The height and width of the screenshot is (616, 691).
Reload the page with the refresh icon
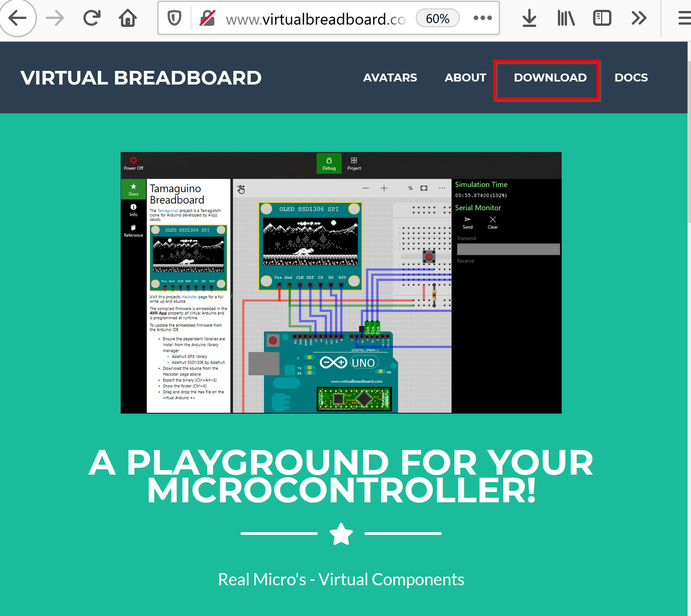click(x=92, y=18)
